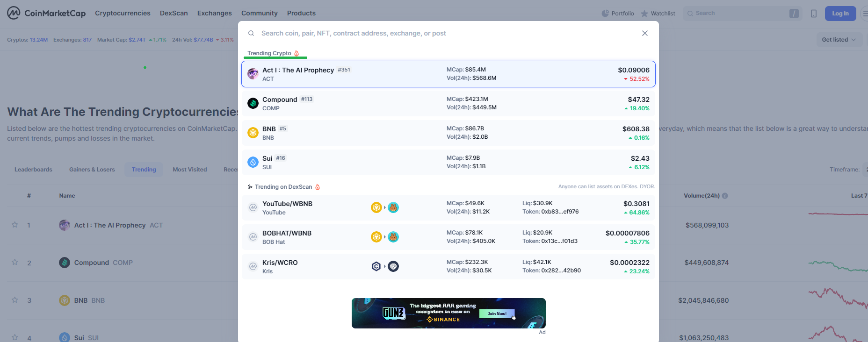
Task: Select the Trending tab
Action: coord(144,170)
